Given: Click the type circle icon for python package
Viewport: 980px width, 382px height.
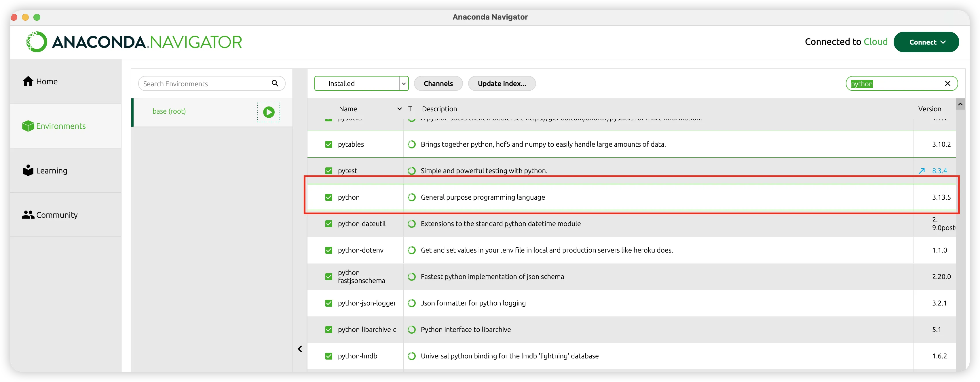Looking at the screenshot, I should point(411,197).
